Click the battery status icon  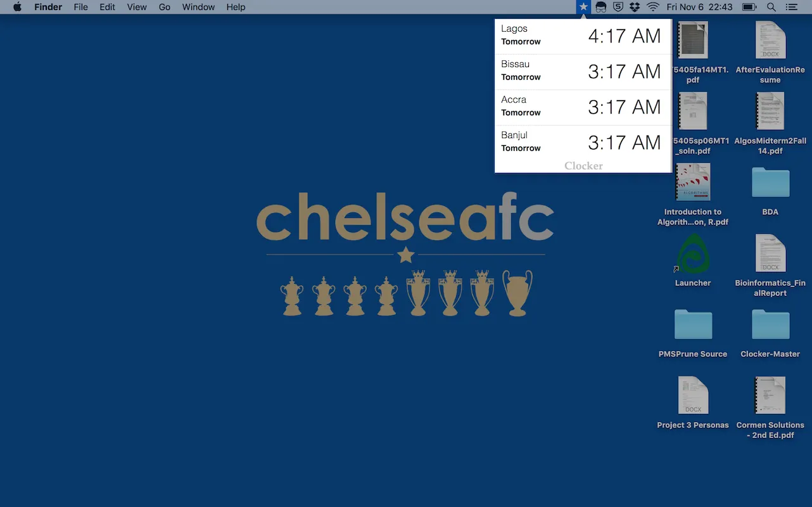click(749, 7)
